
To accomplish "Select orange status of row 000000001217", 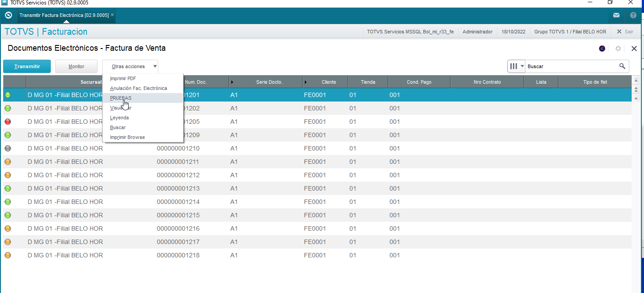I will pyautogui.click(x=8, y=242).
